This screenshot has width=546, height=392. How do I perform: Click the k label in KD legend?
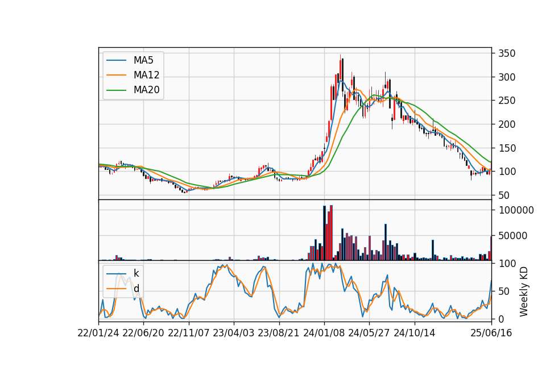tap(136, 273)
